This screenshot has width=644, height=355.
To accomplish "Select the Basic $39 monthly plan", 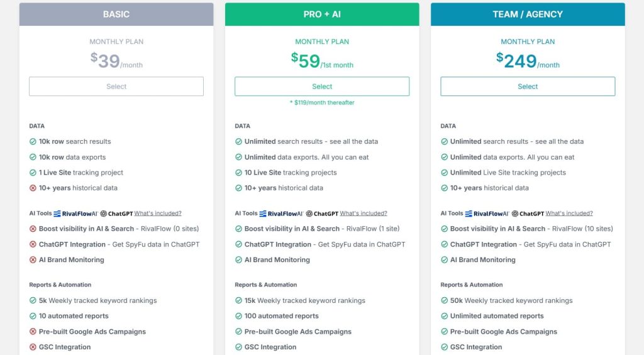I will (116, 87).
